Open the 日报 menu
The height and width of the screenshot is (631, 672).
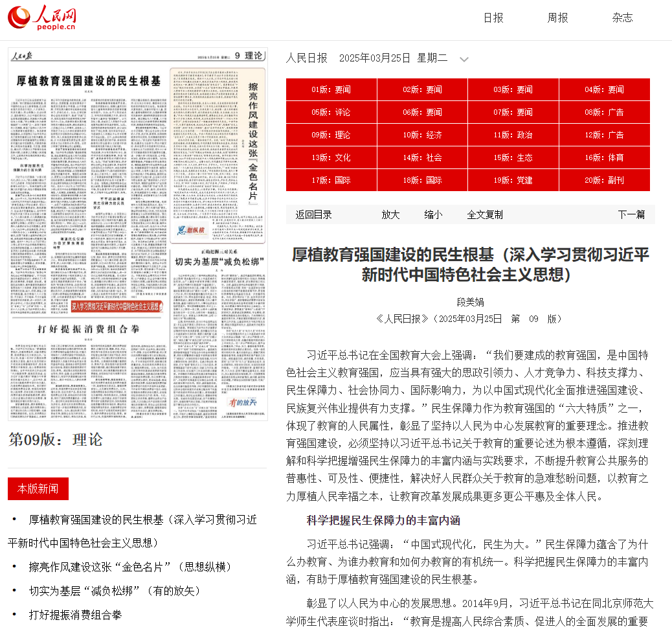[x=493, y=17]
